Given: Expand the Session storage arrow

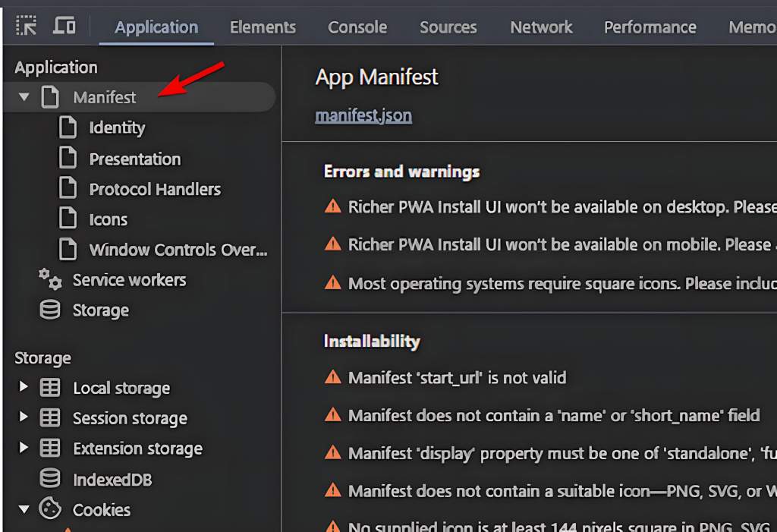Looking at the screenshot, I should (24, 417).
